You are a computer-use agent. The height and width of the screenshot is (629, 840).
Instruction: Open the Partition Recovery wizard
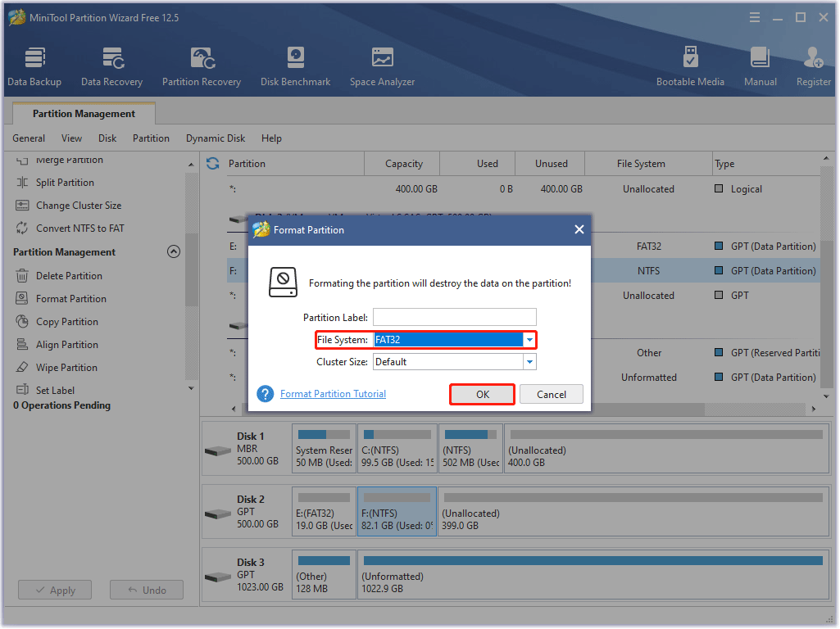[202, 66]
